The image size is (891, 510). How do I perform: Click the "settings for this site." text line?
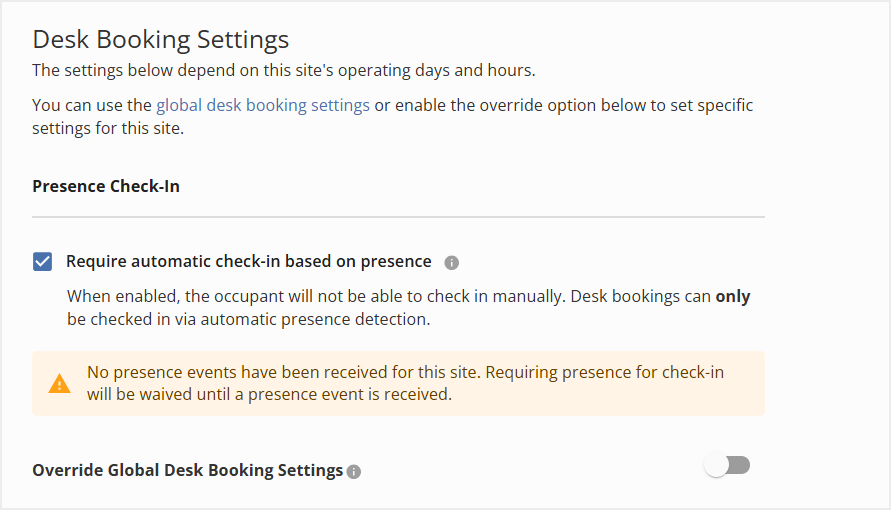pyautogui.click(x=109, y=128)
